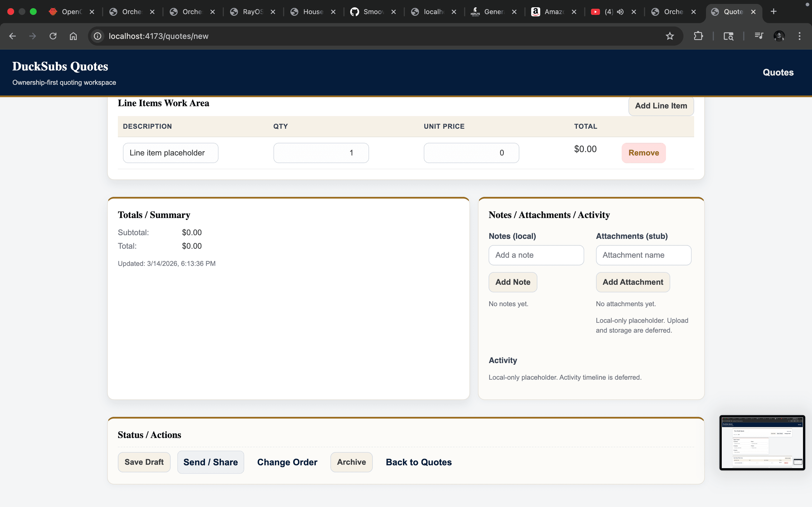Follow the Back to Quotes link
The height and width of the screenshot is (507, 812).
point(418,462)
